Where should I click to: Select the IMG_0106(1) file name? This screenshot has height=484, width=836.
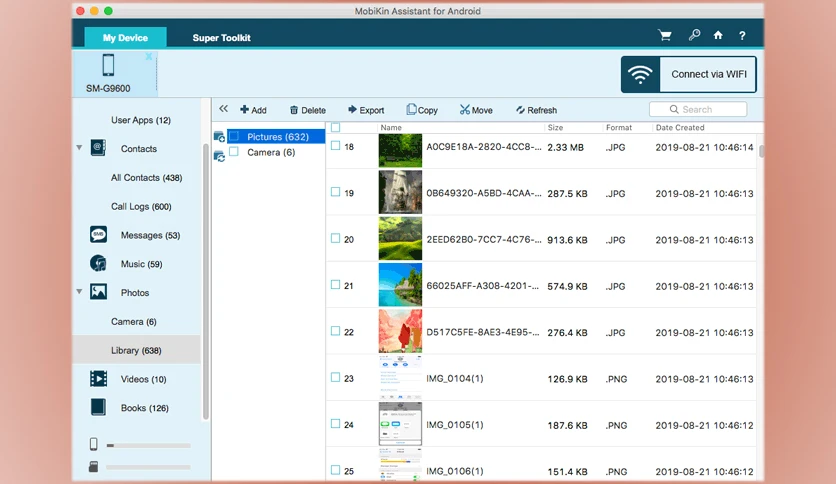pyautogui.click(x=455, y=471)
